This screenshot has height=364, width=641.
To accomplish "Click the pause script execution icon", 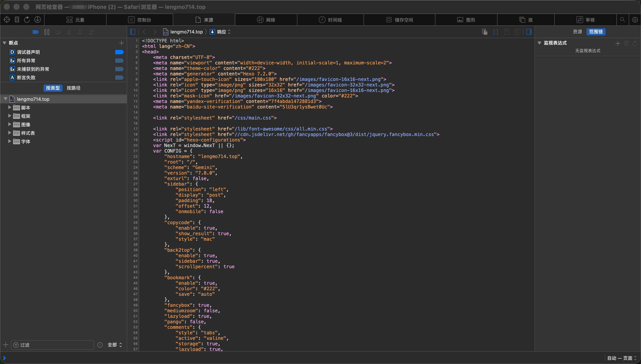I will tap(47, 32).
